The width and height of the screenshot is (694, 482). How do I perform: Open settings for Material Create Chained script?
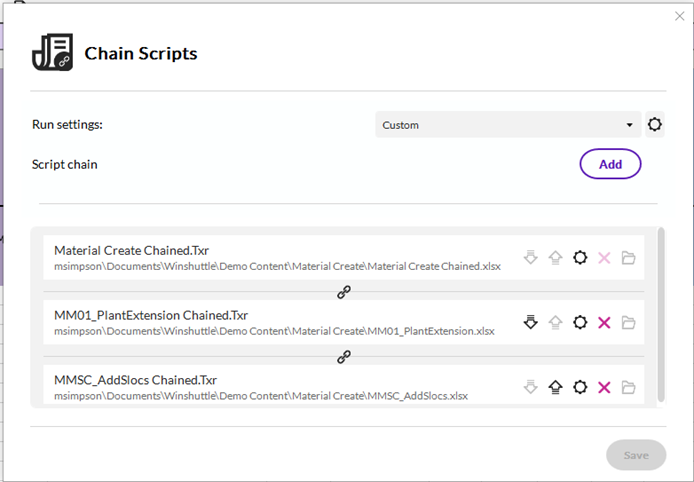(x=580, y=258)
